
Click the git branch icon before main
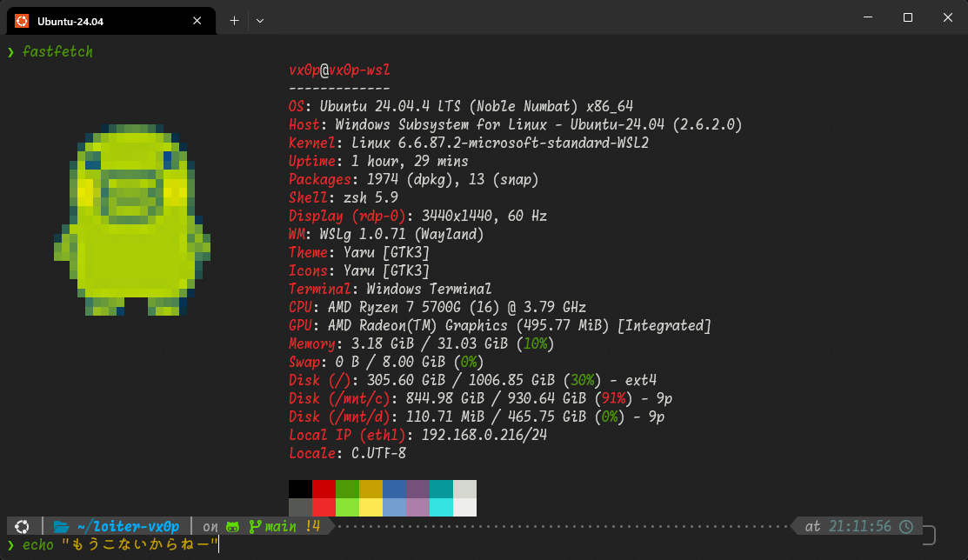pos(254,527)
